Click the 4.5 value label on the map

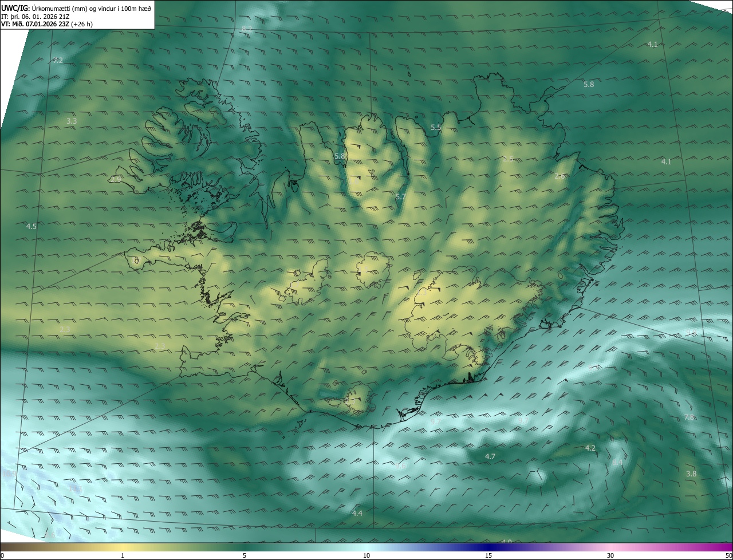tap(31, 226)
